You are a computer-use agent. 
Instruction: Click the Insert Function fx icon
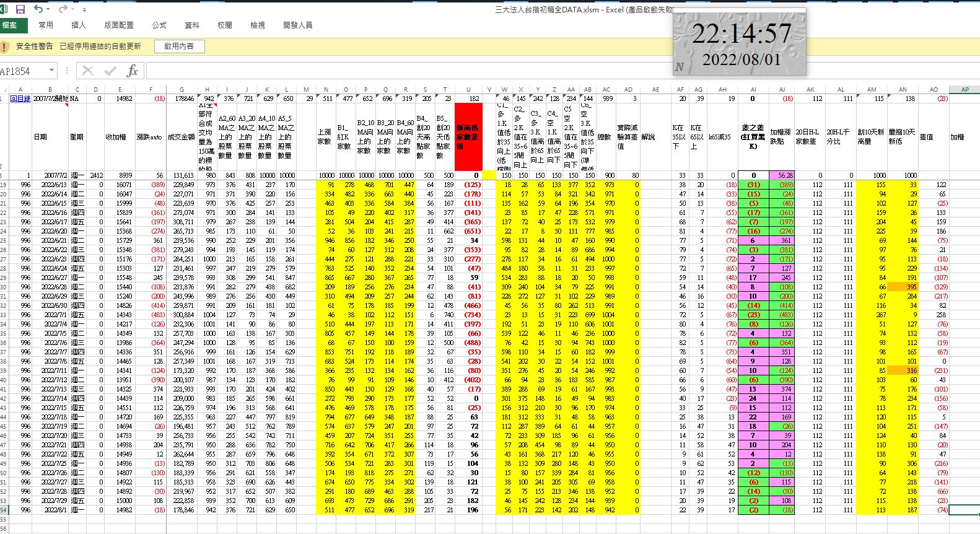(132, 71)
